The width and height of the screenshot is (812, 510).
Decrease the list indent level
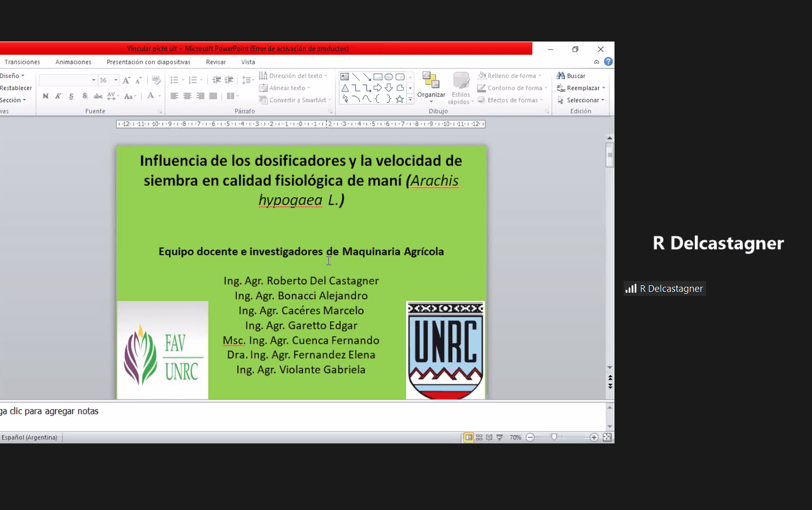tap(216, 80)
